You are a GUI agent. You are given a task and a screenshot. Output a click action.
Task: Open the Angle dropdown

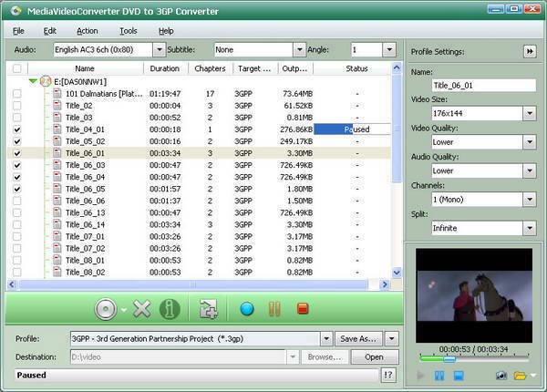pos(389,49)
